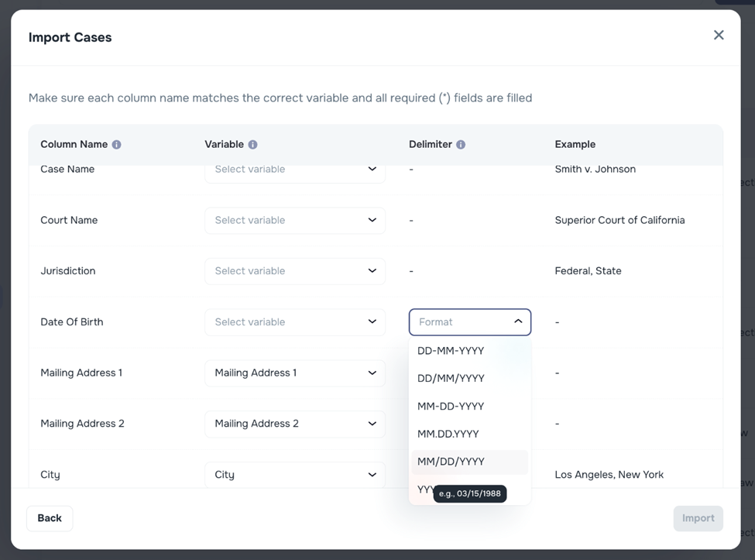Click chevron arrow in Format field
The width and height of the screenshot is (755, 560).
click(518, 322)
